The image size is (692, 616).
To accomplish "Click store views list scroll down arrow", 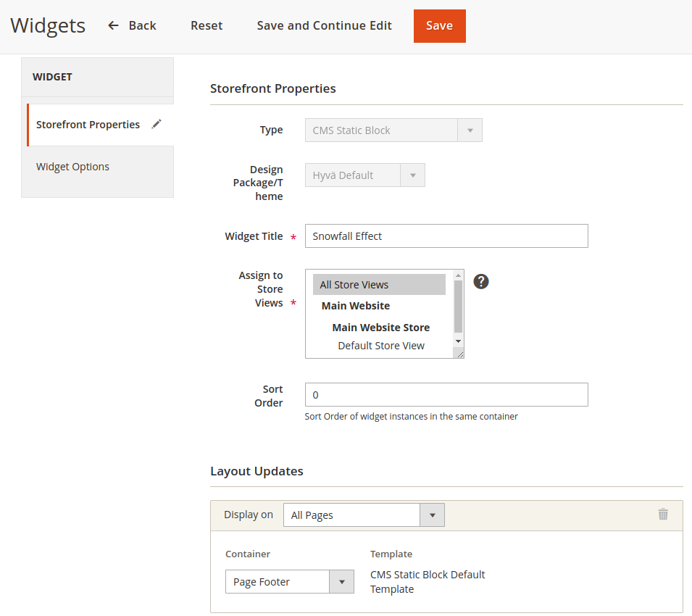I will (458, 341).
